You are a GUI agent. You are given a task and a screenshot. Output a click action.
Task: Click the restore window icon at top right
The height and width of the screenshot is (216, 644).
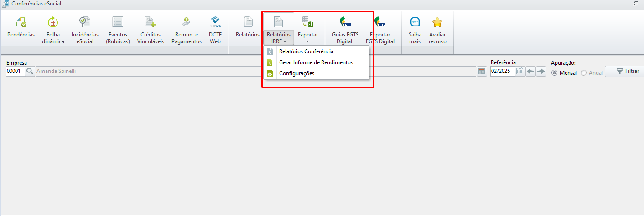pos(635,4)
